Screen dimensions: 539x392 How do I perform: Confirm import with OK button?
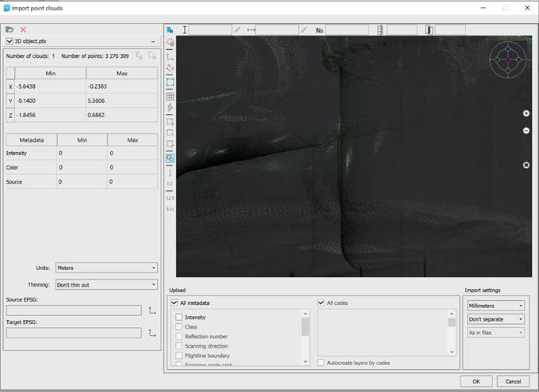[x=476, y=382]
